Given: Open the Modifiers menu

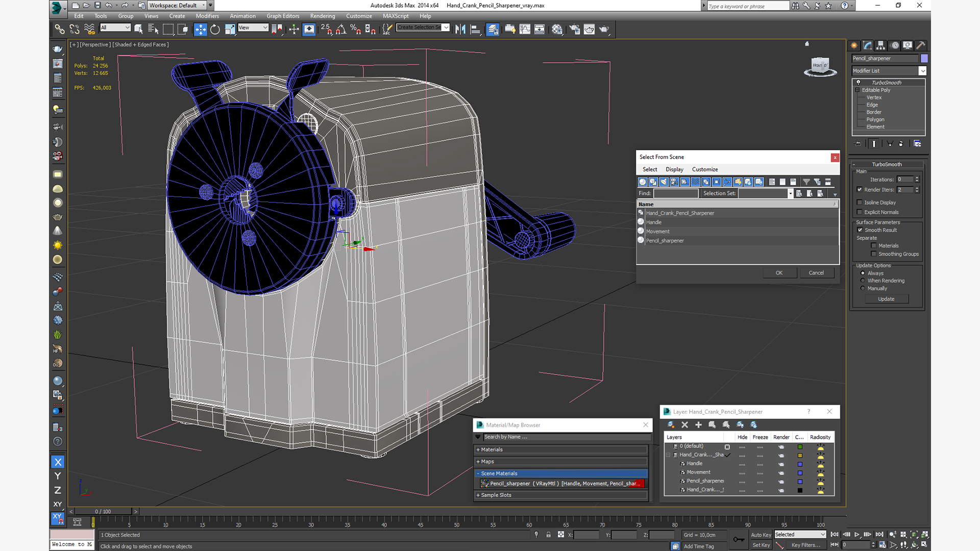Looking at the screenshot, I should click(207, 16).
